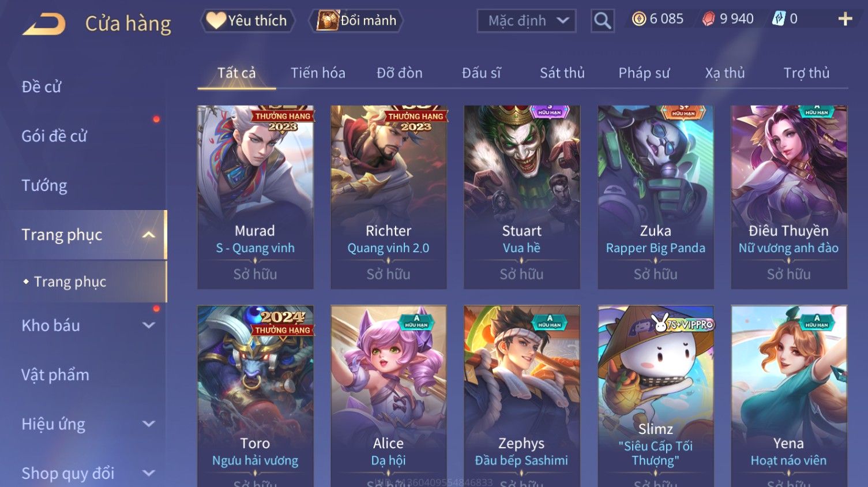The height and width of the screenshot is (487, 868).
Task: Open Yêu thích favorites heart button
Action: pyautogui.click(x=247, y=21)
